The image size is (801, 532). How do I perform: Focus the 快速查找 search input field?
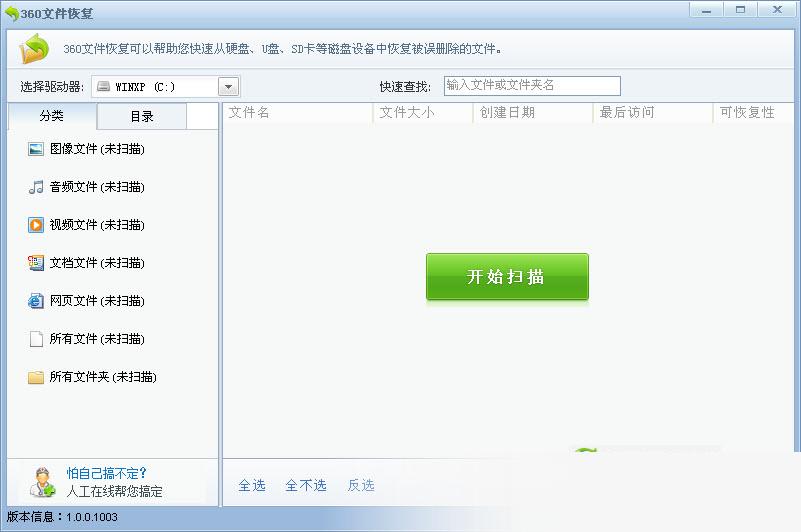tap(532, 86)
